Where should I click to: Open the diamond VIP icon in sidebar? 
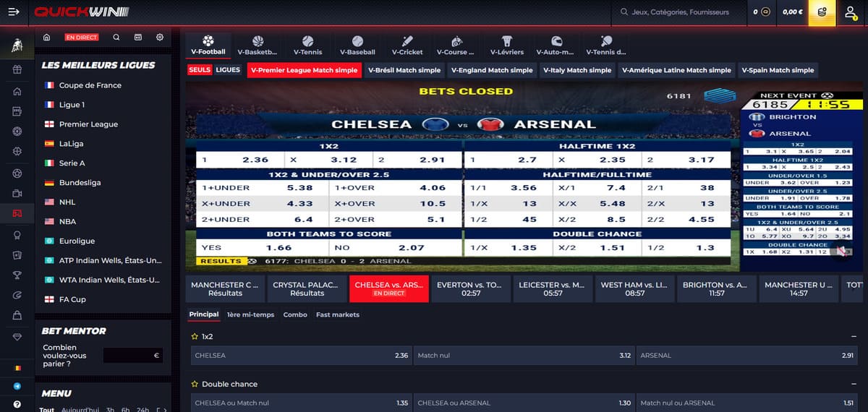[x=17, y=337]
